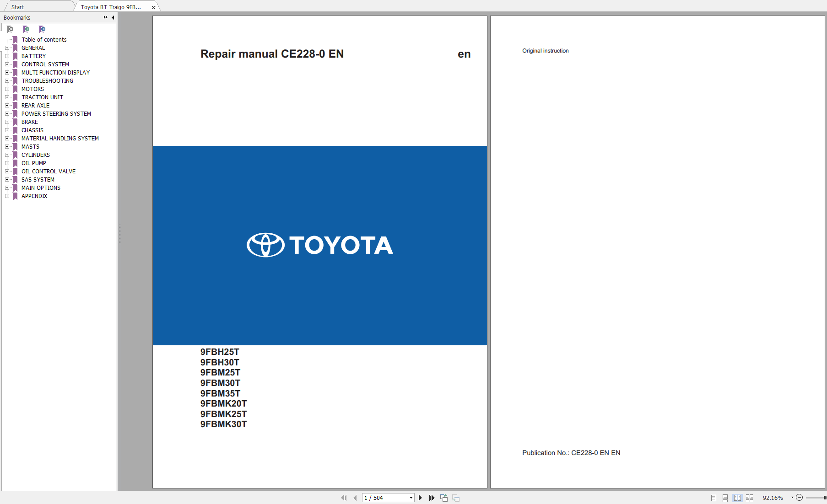Click the bookmark icon beside OIL PUMP
The height and width of the screenshot is (504, 827).
coord(15,163)
